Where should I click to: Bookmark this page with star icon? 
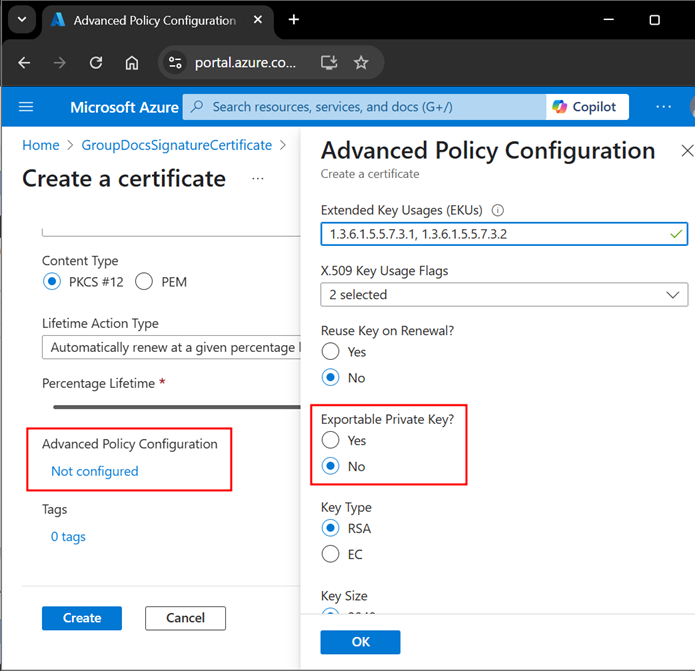coord(361,62)
